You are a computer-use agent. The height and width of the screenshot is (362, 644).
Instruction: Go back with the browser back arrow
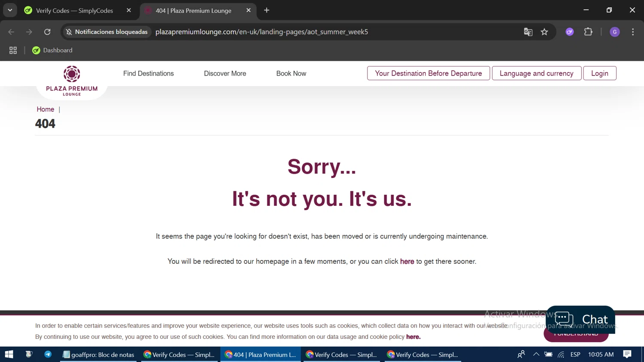11,32
